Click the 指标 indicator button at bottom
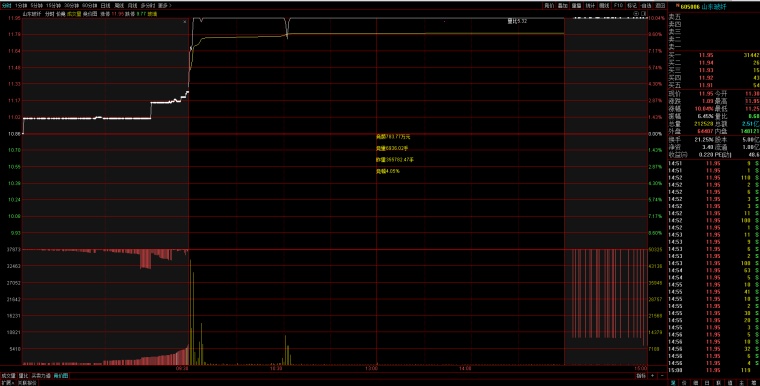Image resolution: width=760 pixels, height=386 pixels. click(x=641, y=376)
